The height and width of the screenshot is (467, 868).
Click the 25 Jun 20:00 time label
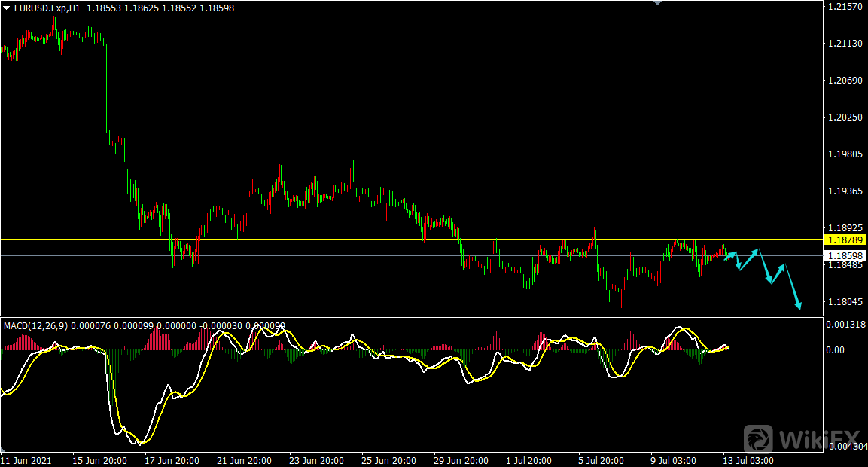point(389,459)
